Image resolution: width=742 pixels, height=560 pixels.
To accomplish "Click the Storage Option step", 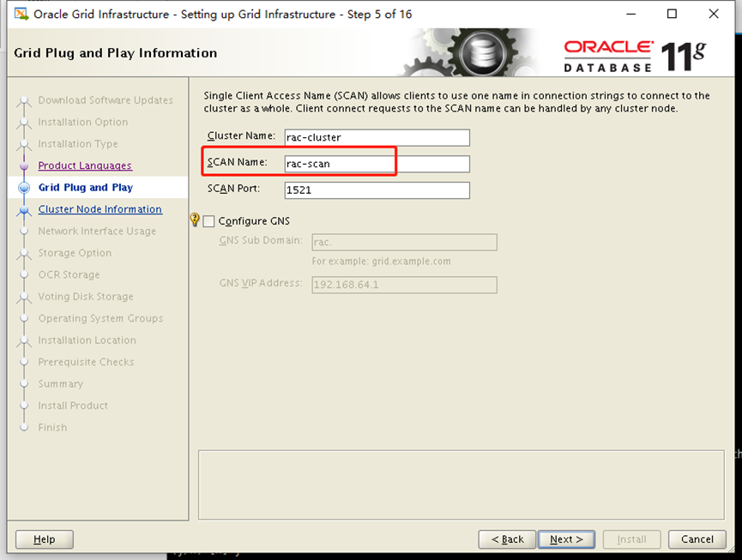I will coord(75,253).
